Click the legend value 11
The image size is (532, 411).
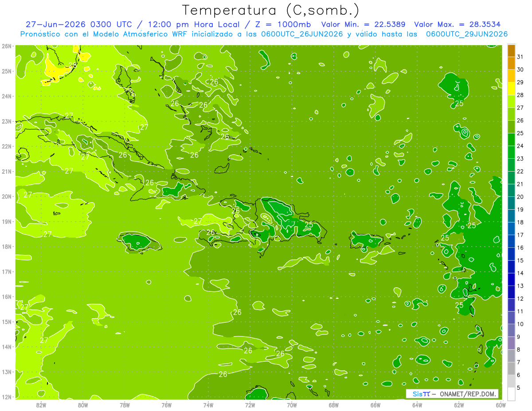coord(520,311)
